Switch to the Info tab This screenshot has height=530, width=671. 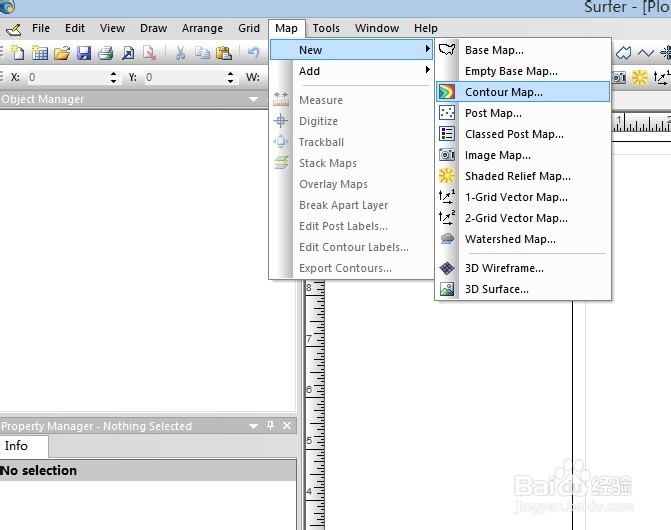click(x=24, y=446)
